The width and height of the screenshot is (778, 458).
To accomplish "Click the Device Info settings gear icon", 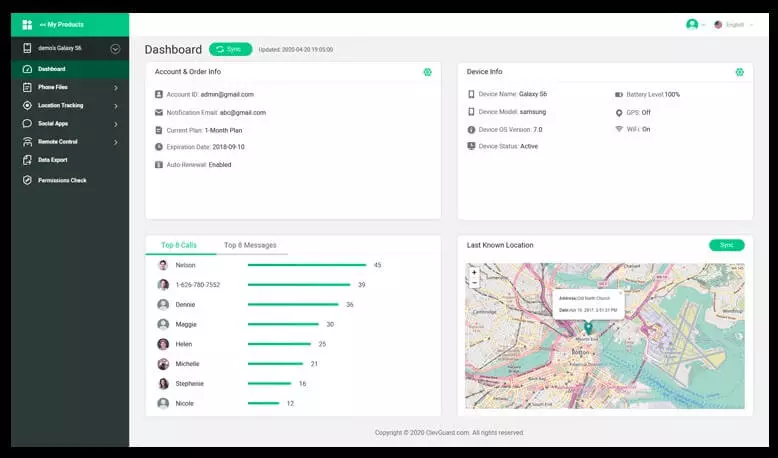I will pos(740,72).
